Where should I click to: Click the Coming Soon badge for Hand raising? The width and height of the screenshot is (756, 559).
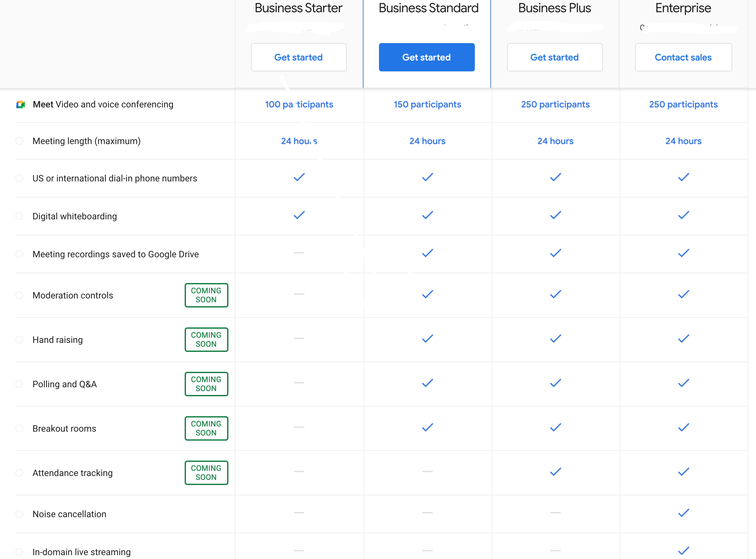click(x=207, y=339)
